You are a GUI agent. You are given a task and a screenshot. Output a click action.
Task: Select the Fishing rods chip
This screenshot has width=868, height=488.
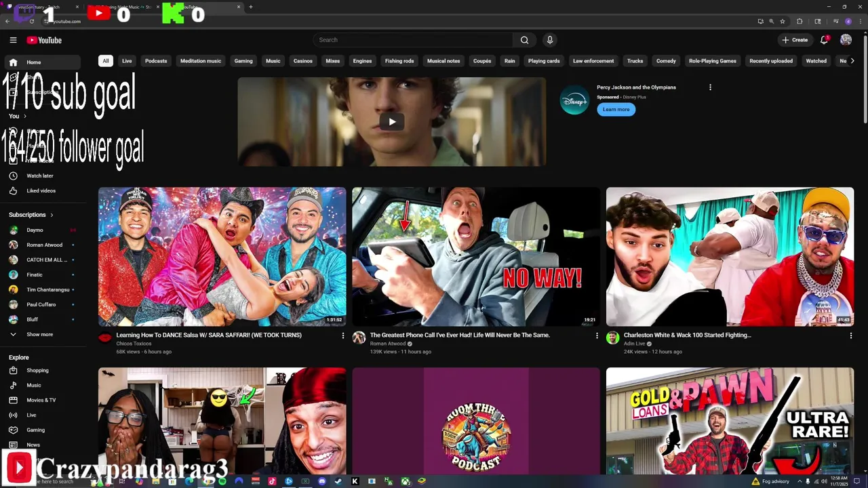[x=399, y=61]
